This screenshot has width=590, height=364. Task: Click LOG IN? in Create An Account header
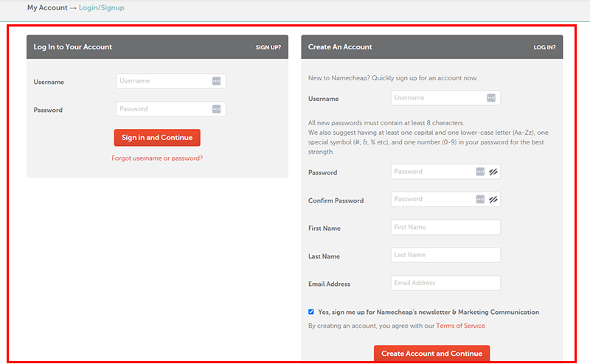(544, 47)
